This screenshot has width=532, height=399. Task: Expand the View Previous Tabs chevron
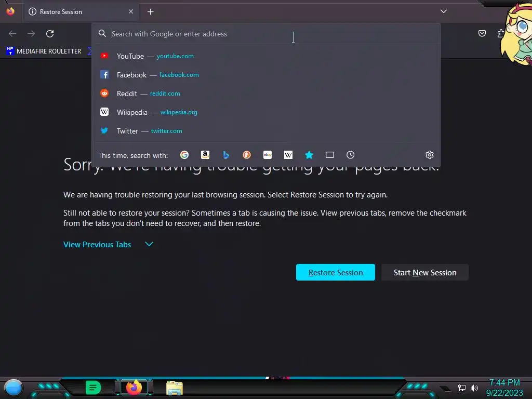click(x=149, y=244)
